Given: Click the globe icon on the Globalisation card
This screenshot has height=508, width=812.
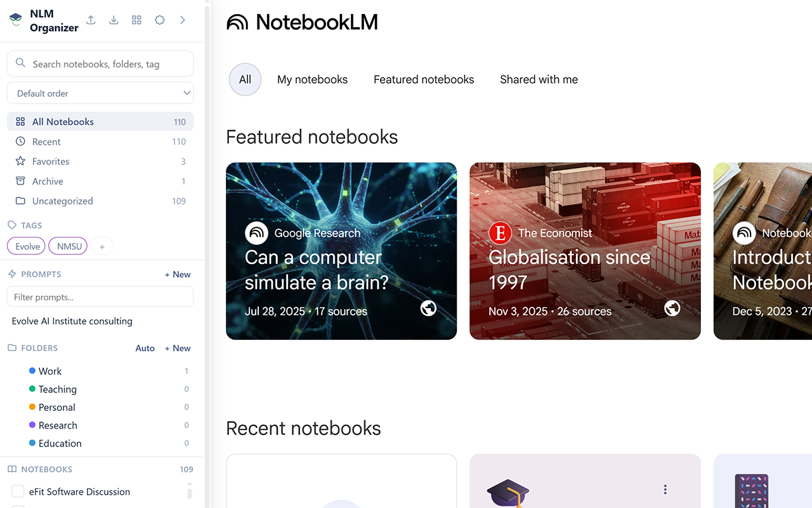Looking at the screenshot, I should point(672,309).
